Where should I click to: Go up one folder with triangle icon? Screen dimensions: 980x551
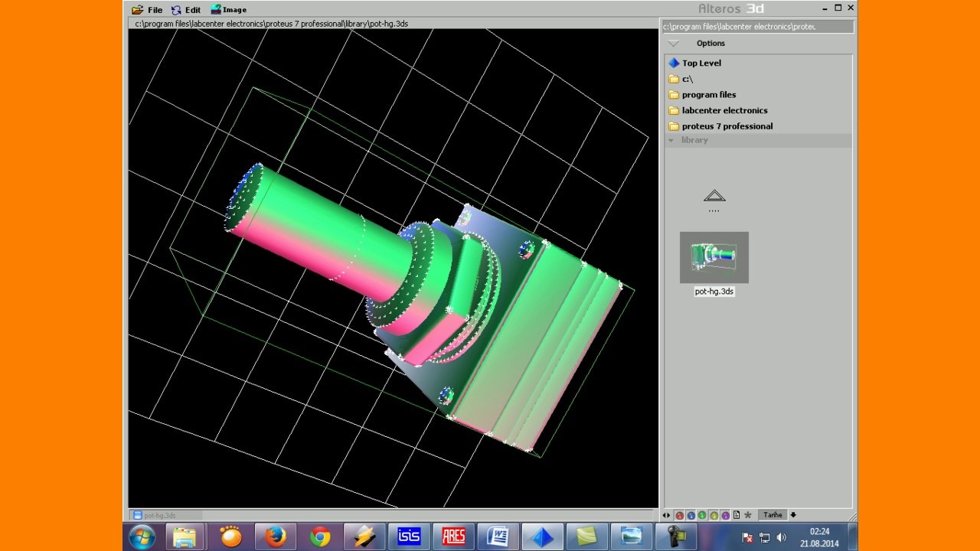coord(714,197)
